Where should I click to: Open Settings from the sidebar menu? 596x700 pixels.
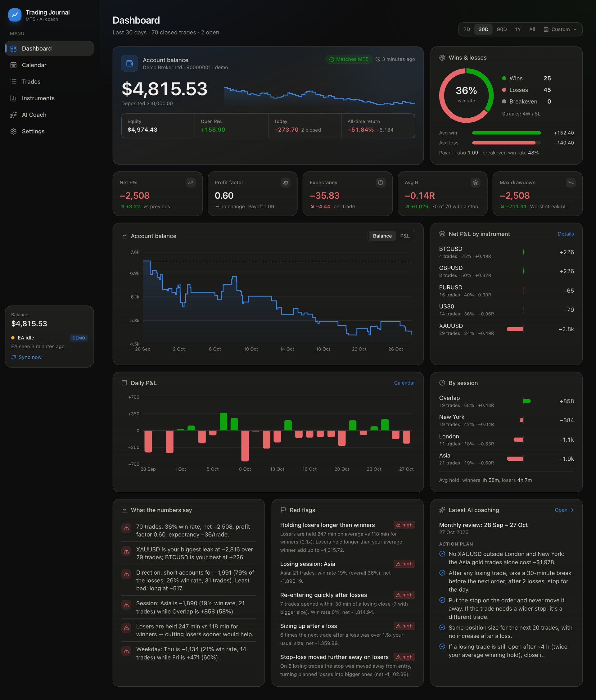pyautogui.click(x=49, y=131)
